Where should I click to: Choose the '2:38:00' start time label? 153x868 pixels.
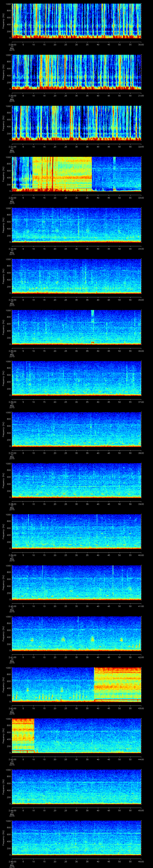coord(12,504)
